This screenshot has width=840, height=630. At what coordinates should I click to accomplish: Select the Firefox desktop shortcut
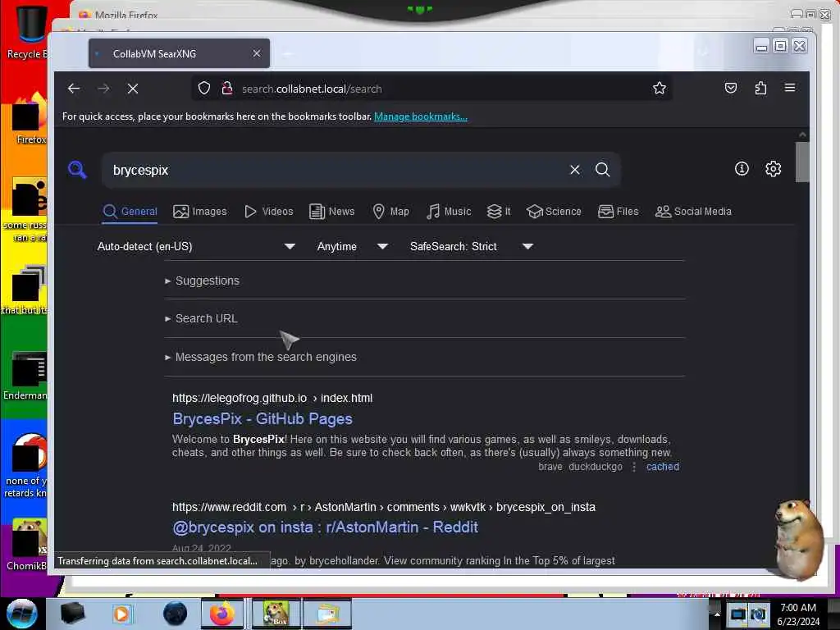coord(30,119)
